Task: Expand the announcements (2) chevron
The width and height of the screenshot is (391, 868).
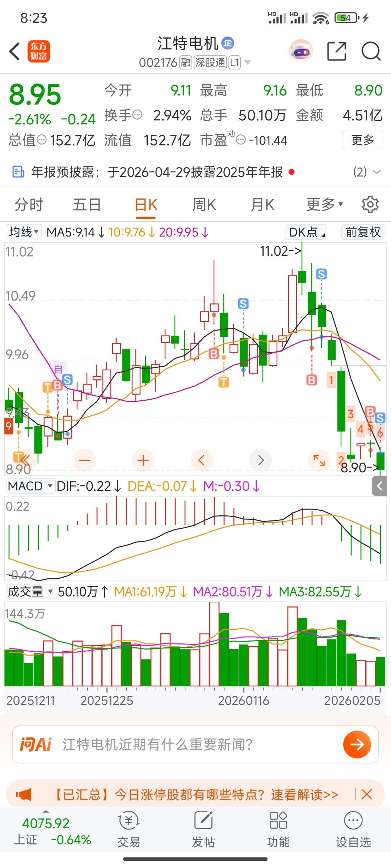Action: coord(377,172)
